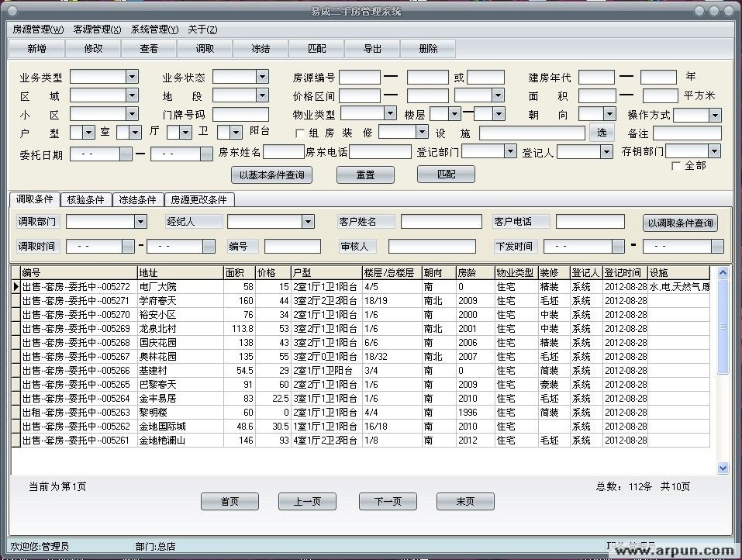This screenshot has height=560, width=742.
Task: Click the 选 button beside the 设施 field
Action: [x=602, y=133]
